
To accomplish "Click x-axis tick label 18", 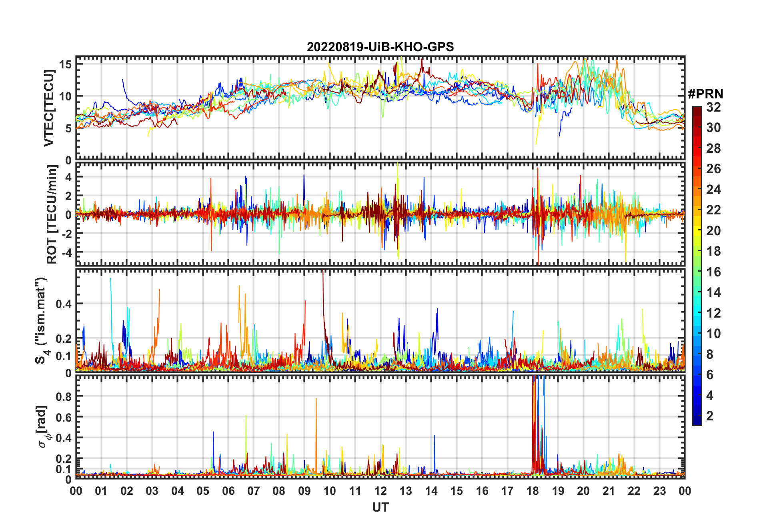I will pyautogui.click(x=533, y=491).
